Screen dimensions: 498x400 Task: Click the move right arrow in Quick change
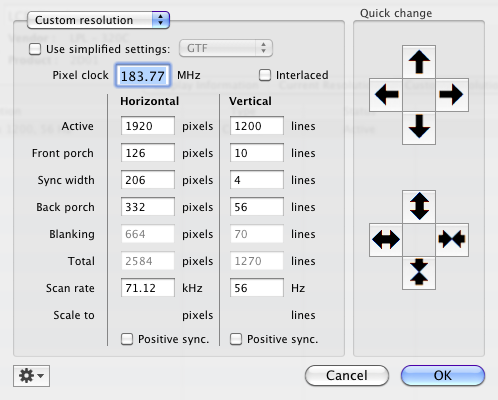coord(452,95)
